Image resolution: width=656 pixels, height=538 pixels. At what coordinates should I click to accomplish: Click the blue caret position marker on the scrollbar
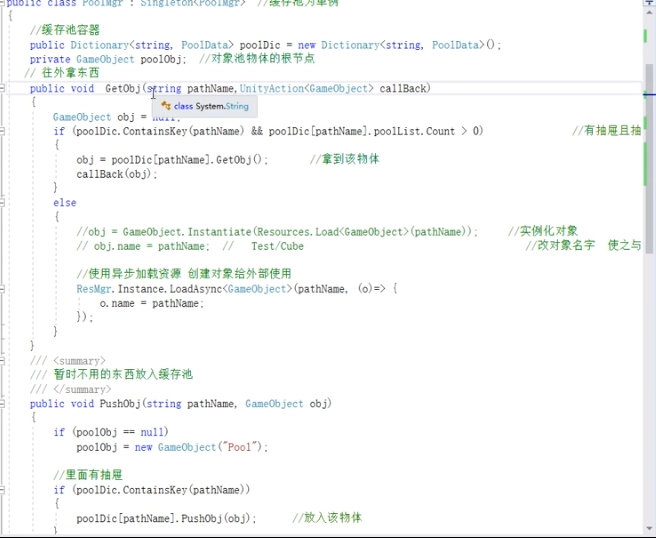[x=649, y=95]
